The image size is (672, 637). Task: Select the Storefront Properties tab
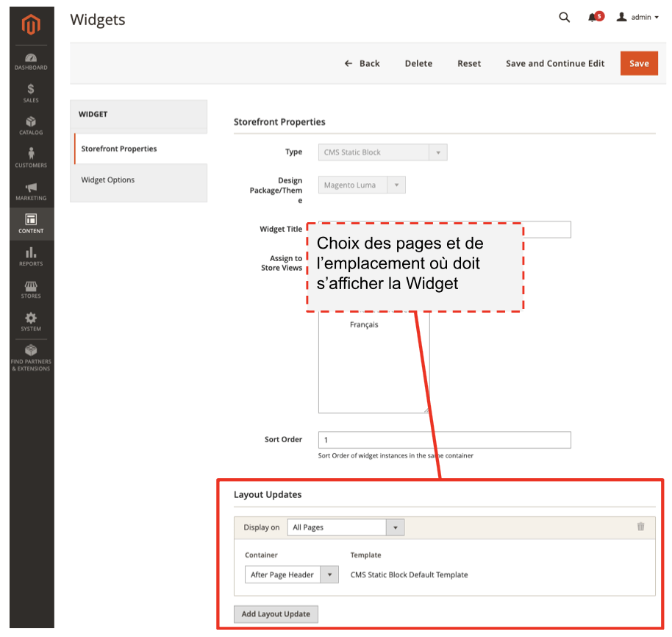pyautogui.click(x=141, y=149)
